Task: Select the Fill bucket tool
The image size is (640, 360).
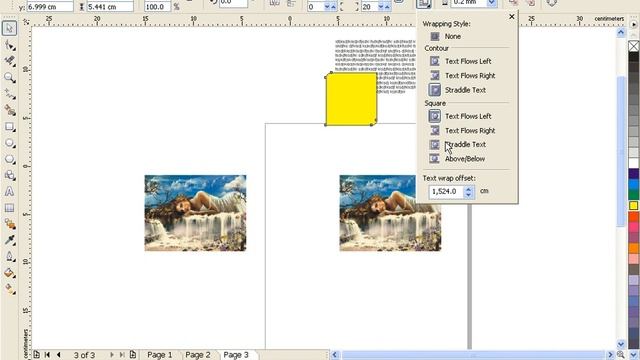Action: (9, 273)
